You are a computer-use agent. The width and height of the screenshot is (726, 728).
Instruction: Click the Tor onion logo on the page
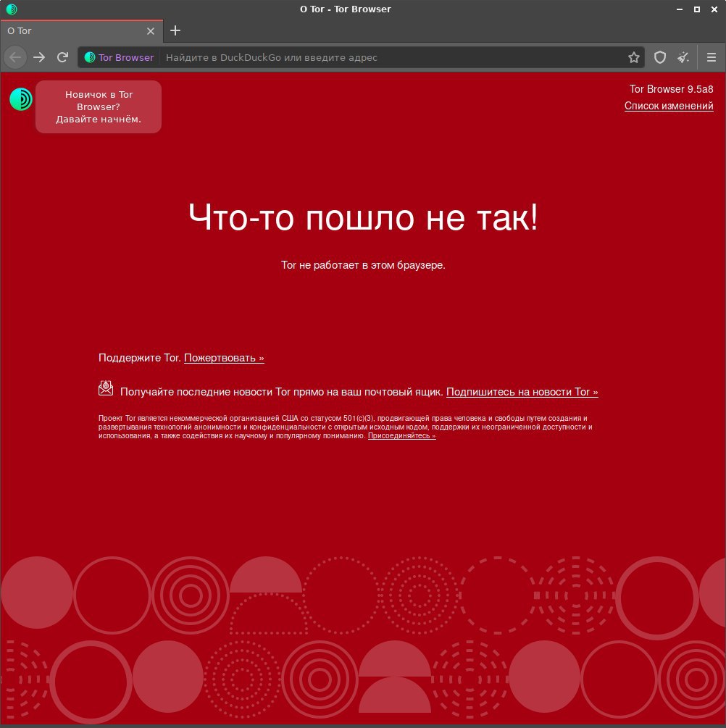click(21, 99)
